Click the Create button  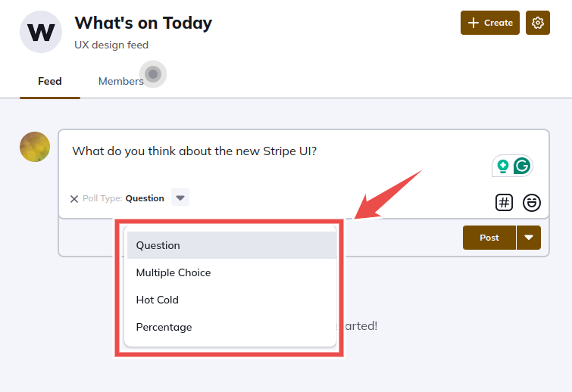click(490, 23)
